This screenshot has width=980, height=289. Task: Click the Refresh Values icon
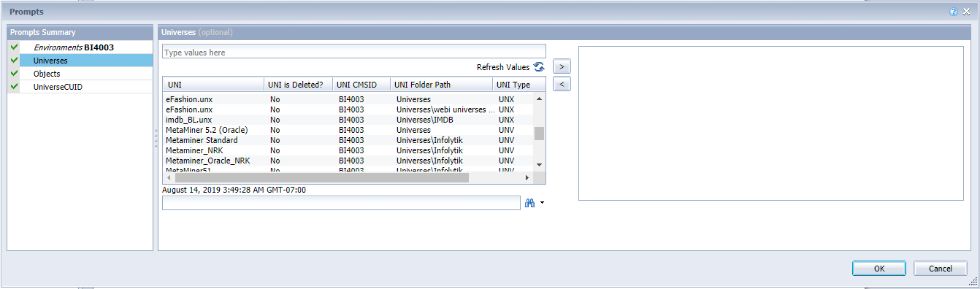coord(539,67)
